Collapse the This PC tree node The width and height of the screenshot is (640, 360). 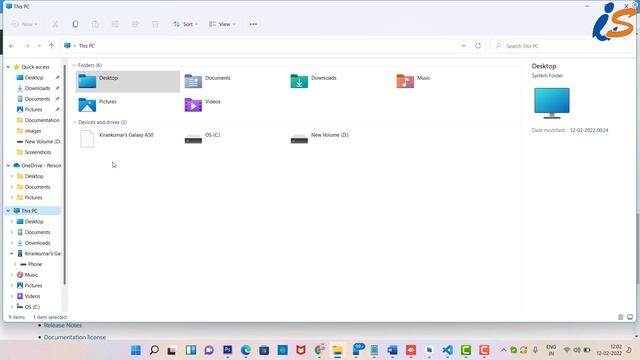(8, 211)
